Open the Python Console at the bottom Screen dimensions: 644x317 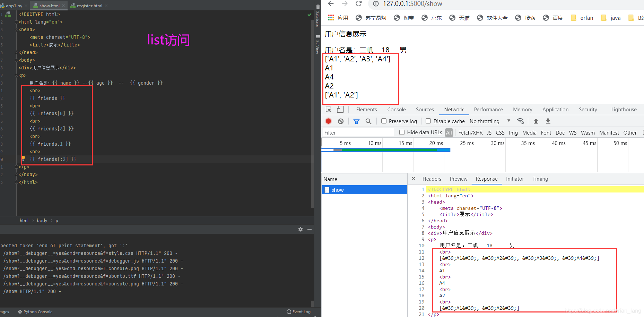(37, 311)
